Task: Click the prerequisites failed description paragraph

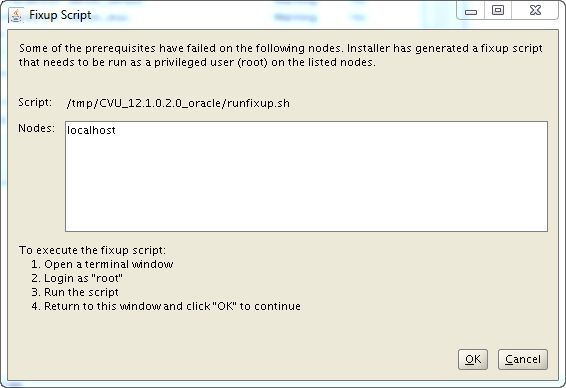Action: pyautogui.click(x=280, y=55)
